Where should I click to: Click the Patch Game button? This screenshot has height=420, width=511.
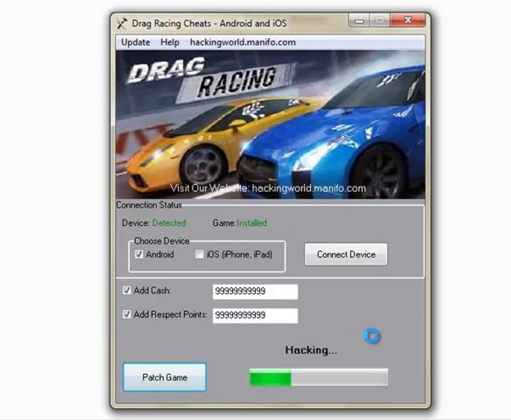tap(164, 377)
